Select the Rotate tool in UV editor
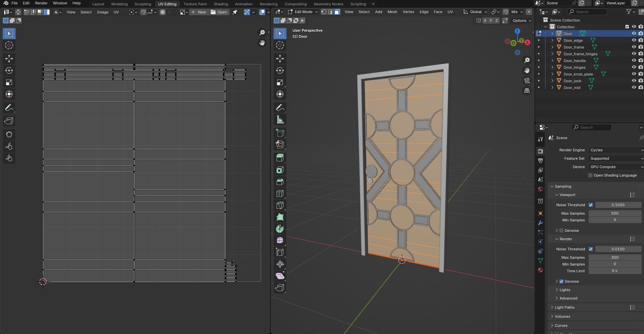The image size is (644, 334). click(9, 70)
